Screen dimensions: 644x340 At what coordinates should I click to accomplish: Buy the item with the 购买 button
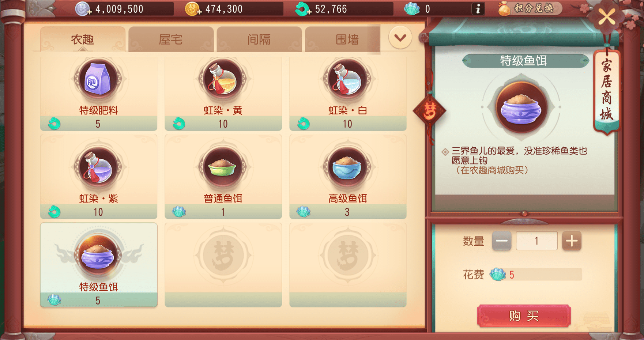click(x=524, y=316)
